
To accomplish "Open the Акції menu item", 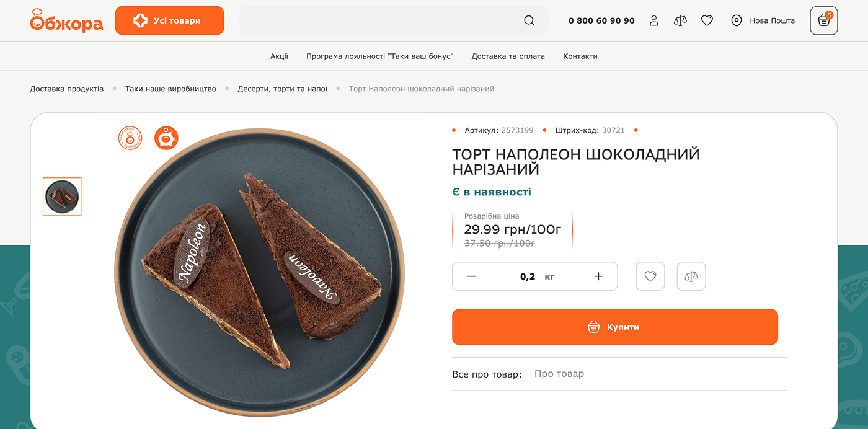I will (279, 56).
